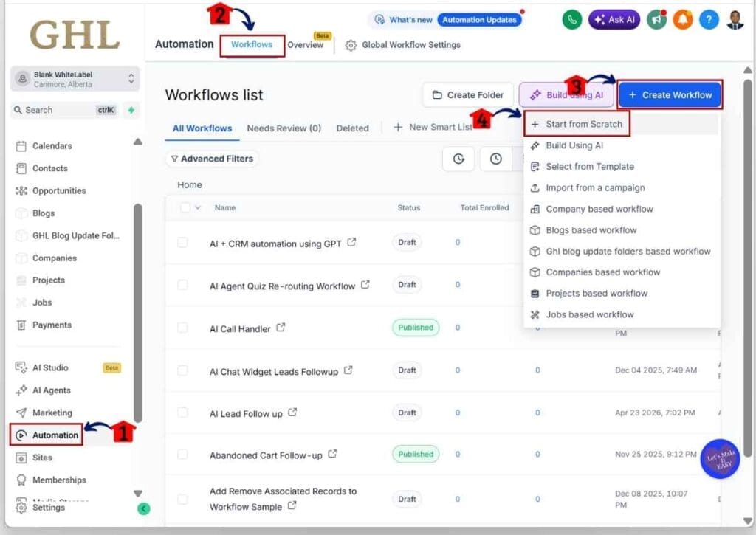Image resolution: width=756 pixels, height=535 pixels.
Task: Check the AI Chat Widget Leads Followup row
Action: point(182,370)
